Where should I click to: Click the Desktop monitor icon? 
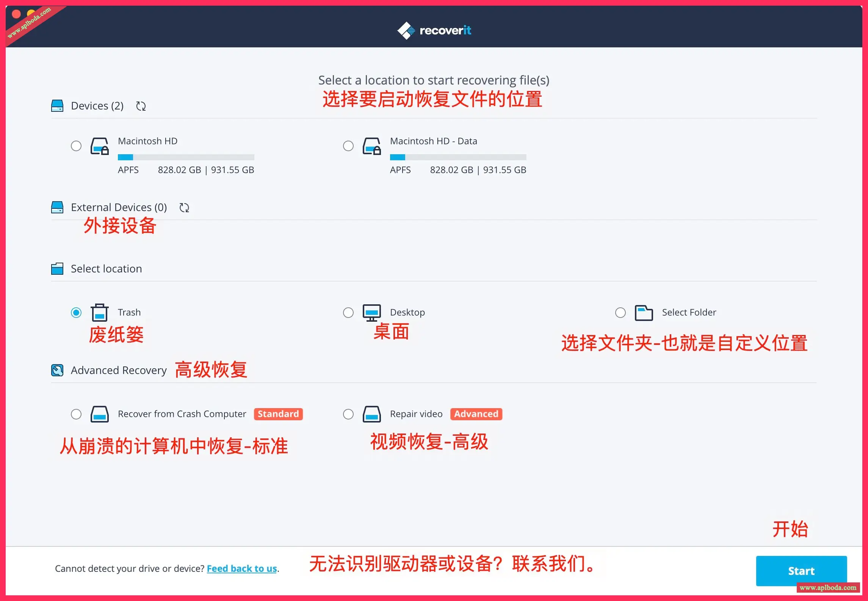coord(372,313)
